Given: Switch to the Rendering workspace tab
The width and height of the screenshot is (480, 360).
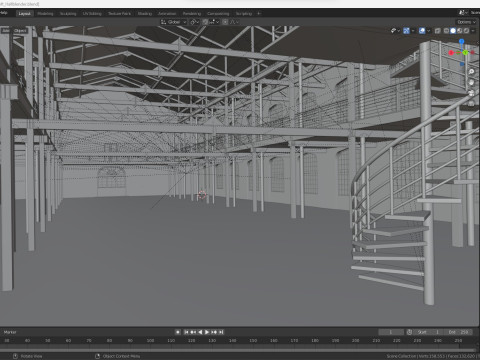Looking at the screenshot, I should click(192, 14).
